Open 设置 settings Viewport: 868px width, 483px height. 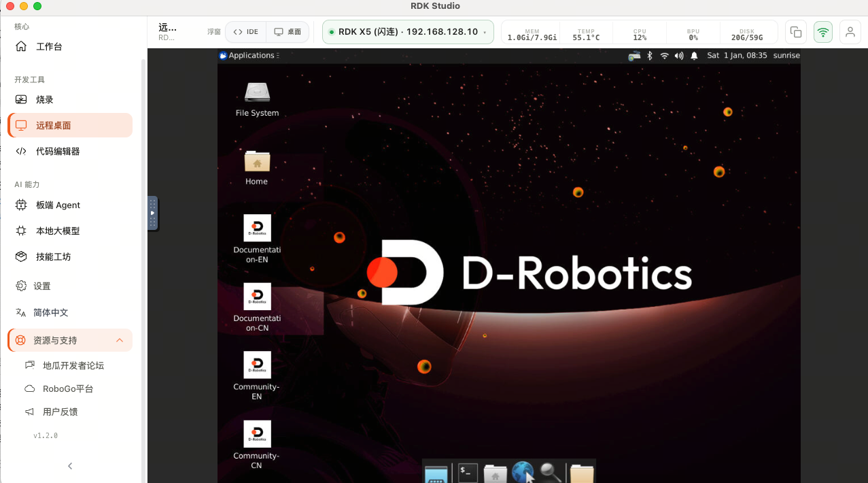70,286
